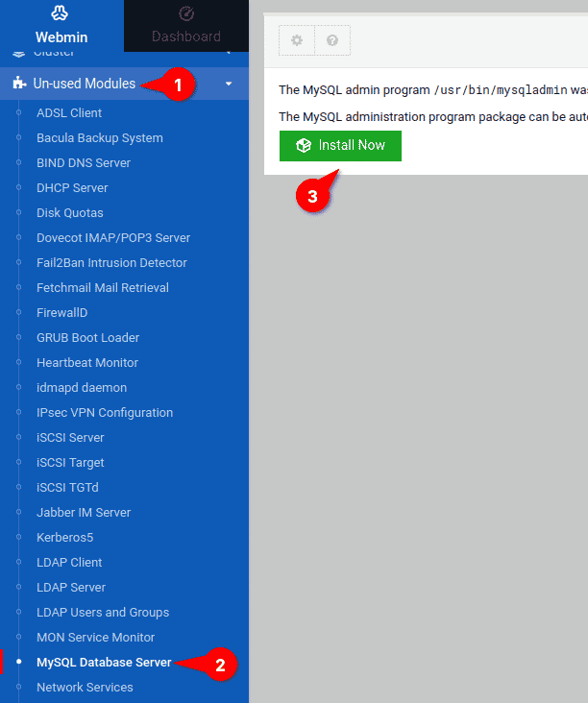This screenshot has height=703, width=588.
Task: Open GRUB Boot Loader module
Action: tap(87, 338)
